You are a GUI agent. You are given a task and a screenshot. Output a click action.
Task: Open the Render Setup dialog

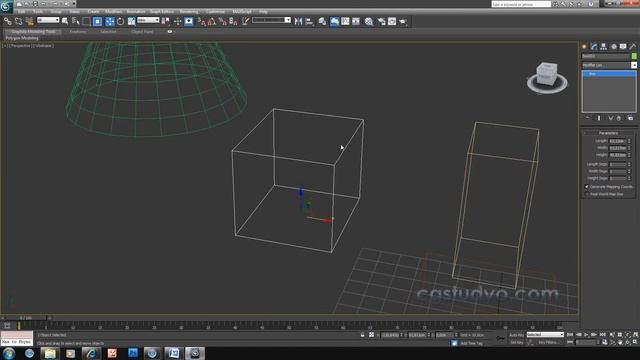tap(381, 21)
